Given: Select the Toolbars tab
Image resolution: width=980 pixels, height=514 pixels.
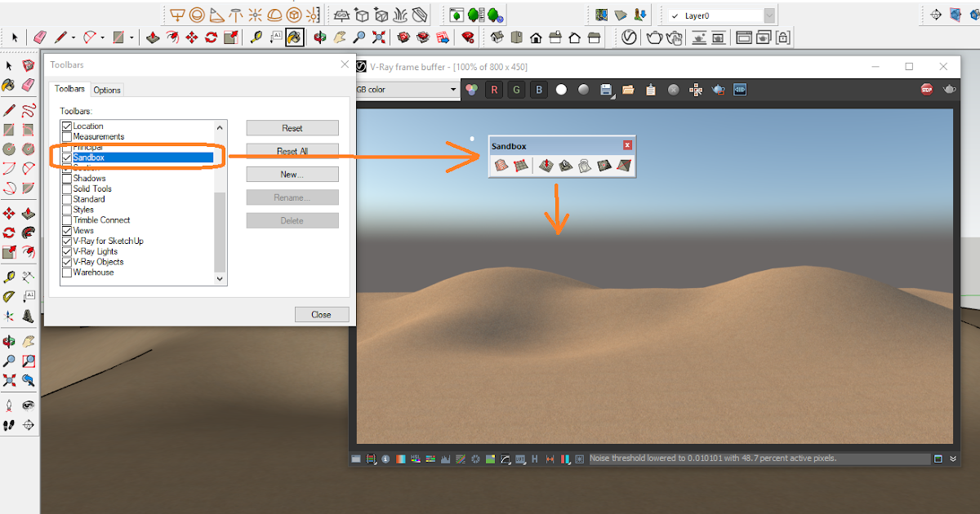Looking at the screenshot, I should [x=69, y=89].
